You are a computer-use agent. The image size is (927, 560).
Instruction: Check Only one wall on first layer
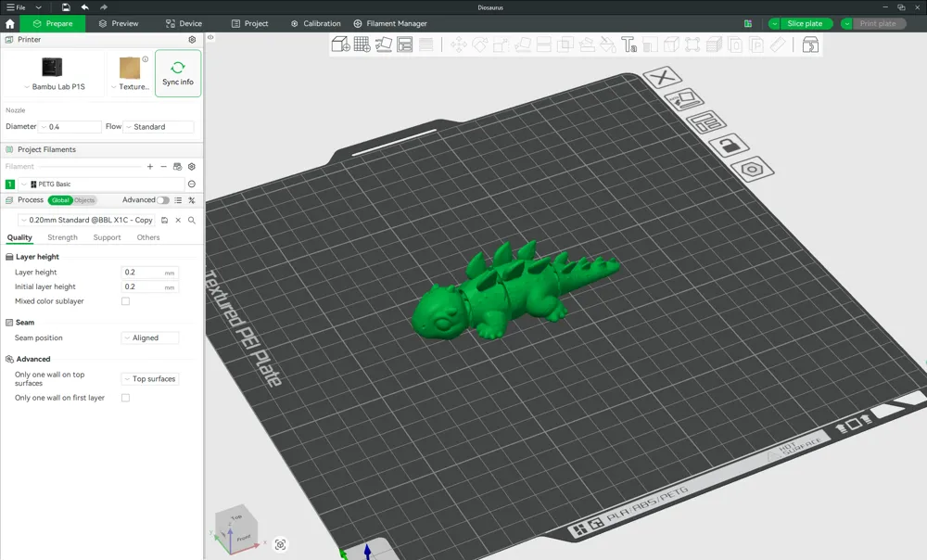(x=125, y=398)
